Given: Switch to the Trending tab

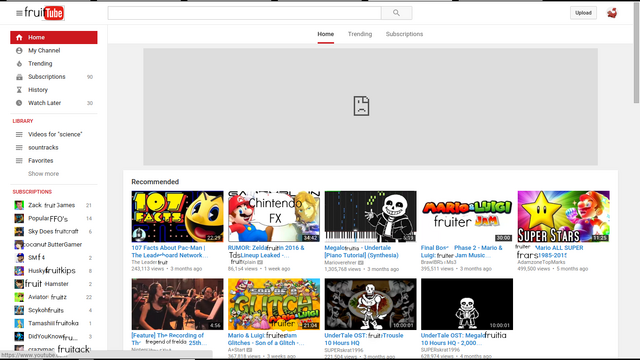Looking at the screenshot, I should click(360, 34).
